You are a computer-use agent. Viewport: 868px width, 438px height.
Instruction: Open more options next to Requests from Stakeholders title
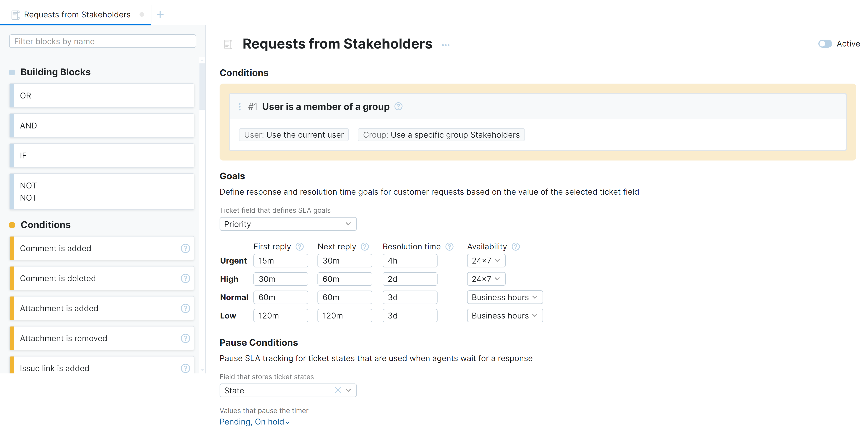tap(446, 44)
